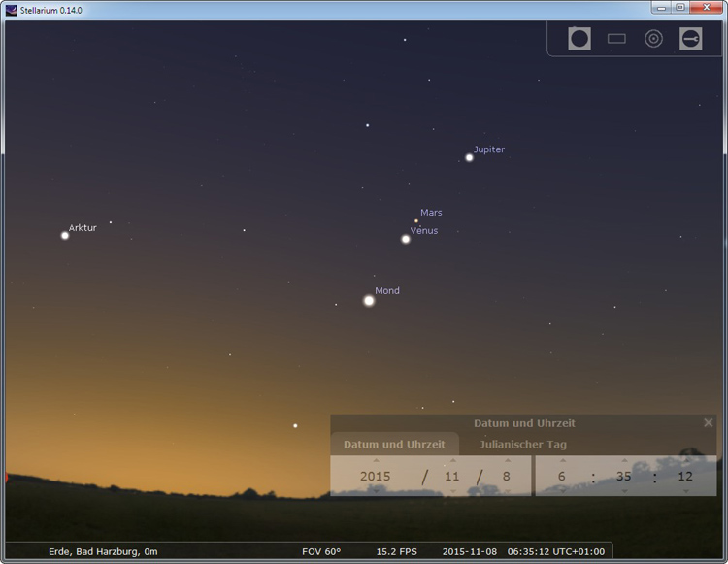Image resolution: width=728 pixels, height=564 pixels.
Task: Click the Moon labeled Mond
Action: click(369, 301)
